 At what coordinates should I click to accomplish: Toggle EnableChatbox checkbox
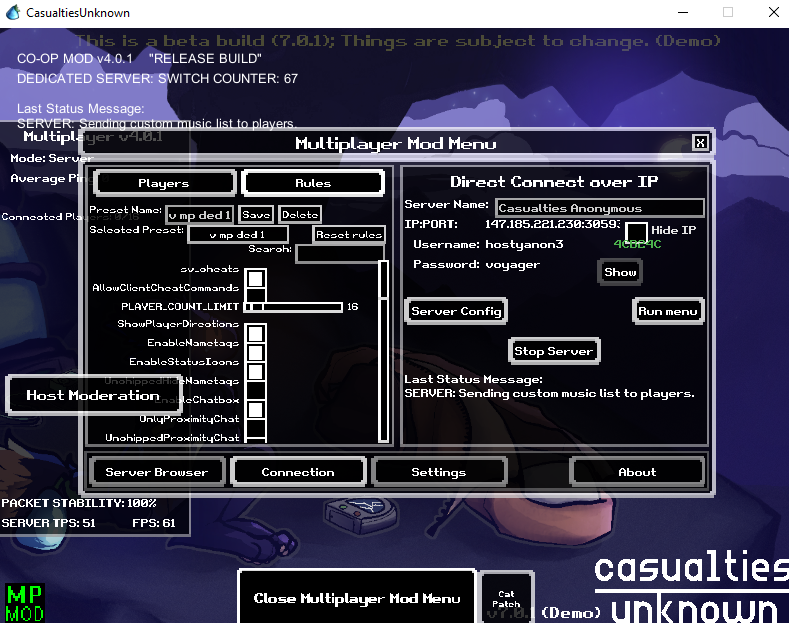click(x=256, y=410)
